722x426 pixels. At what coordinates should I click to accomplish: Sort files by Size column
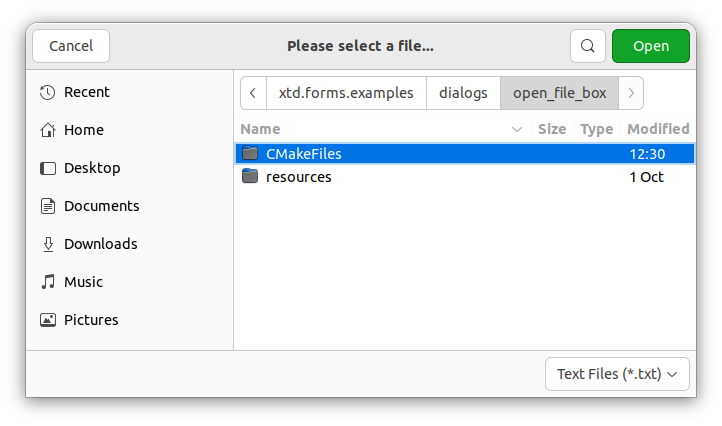click(551, 129)
